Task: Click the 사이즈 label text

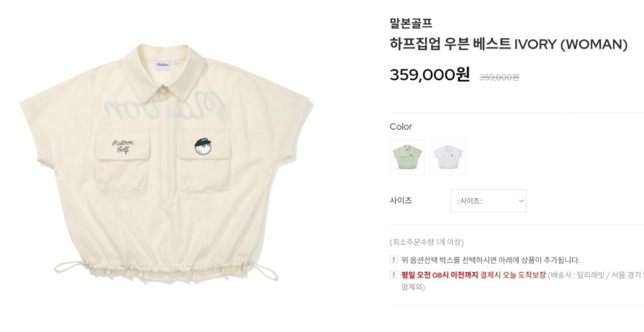Action: pyautogui.click(x=401, y=201)
